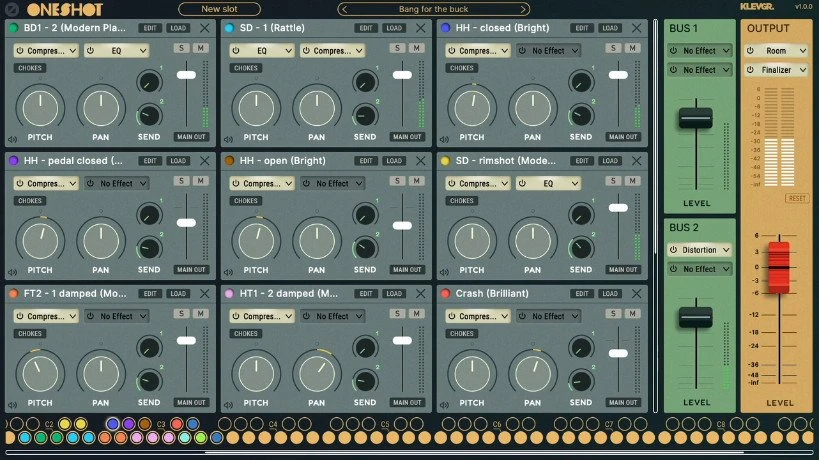Click the pink color dot of HT1 slot
The width and height of the screenshot is (819, 460).
229,293
